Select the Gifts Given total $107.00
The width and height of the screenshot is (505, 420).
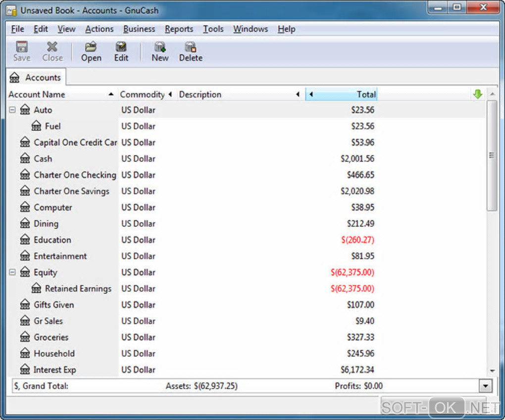[360, 305]
